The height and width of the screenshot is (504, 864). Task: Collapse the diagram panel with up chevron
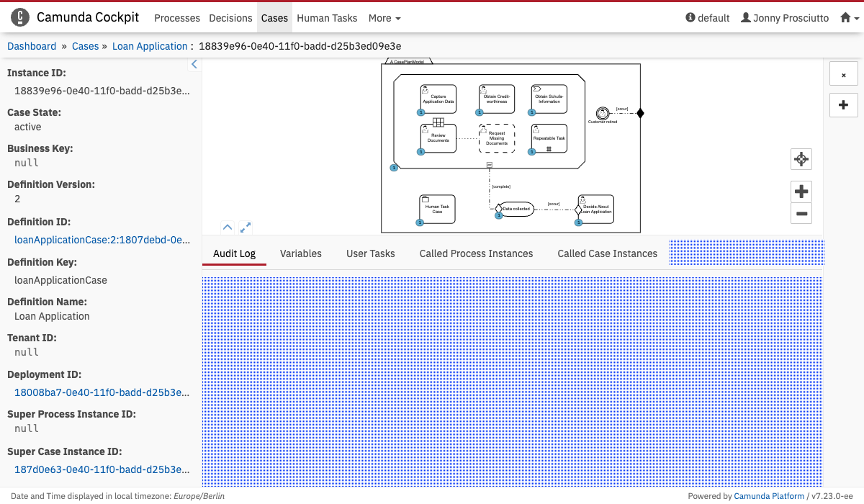pos(228,228)
